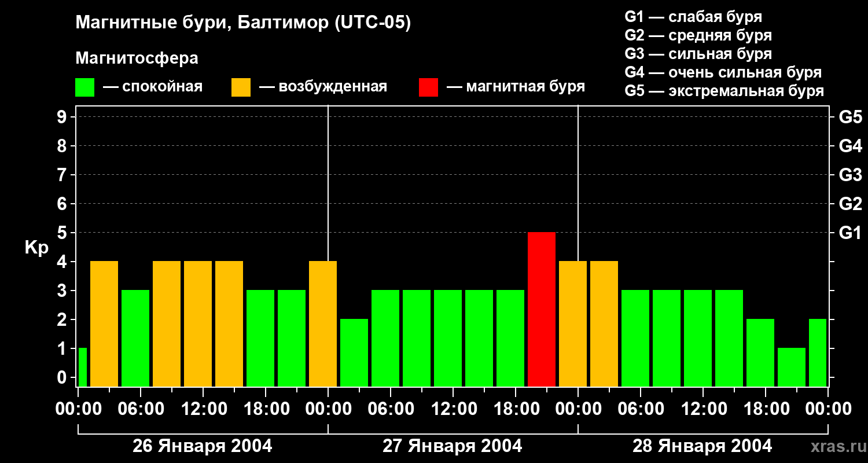Screen dimensions: 868x463
Task: Click the shortest green bar on 28 January
Action: coord(792,367)
